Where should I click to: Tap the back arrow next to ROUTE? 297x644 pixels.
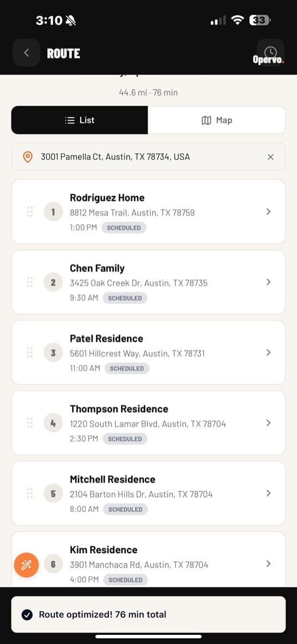click(x=26, y=53)
